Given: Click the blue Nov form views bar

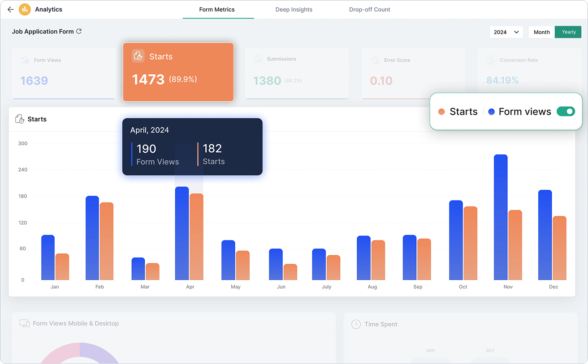Looking at the screenshot, I should (501, 217).
